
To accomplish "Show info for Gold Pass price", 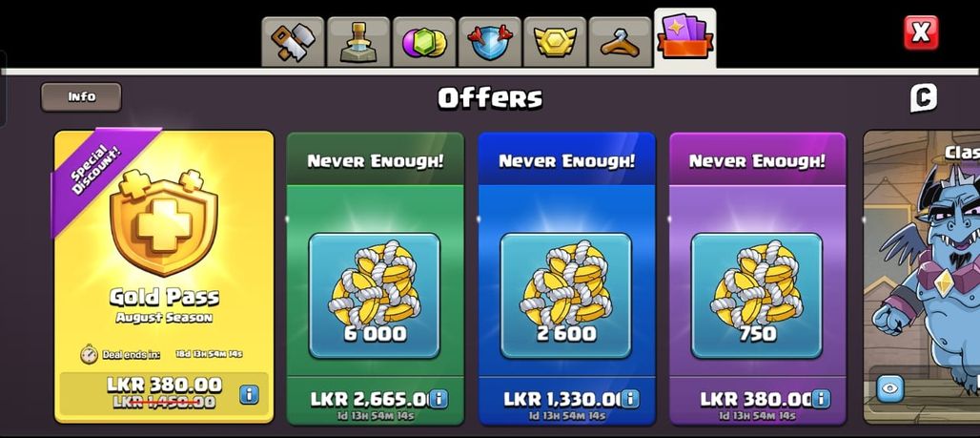I will pyautogui.click(x=249, y=394).
